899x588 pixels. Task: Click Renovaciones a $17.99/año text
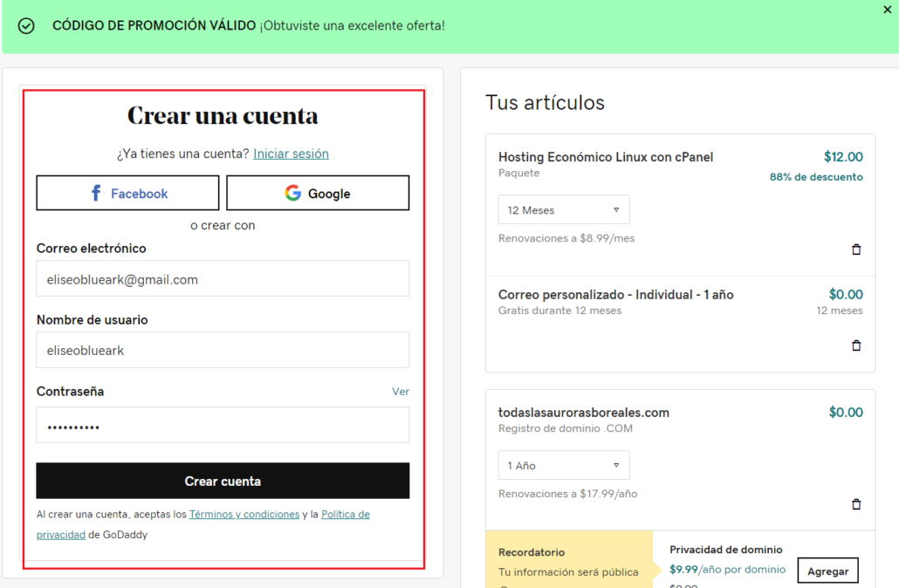tap(567, 494)
